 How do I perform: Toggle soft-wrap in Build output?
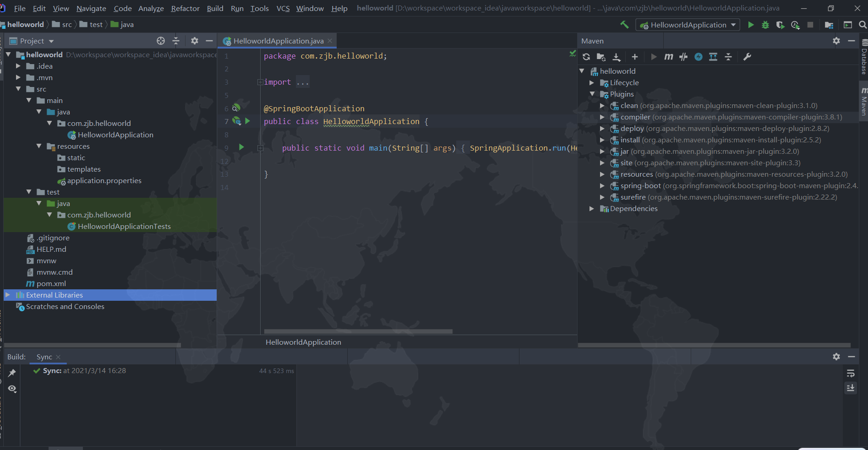[x=851, y=373]
